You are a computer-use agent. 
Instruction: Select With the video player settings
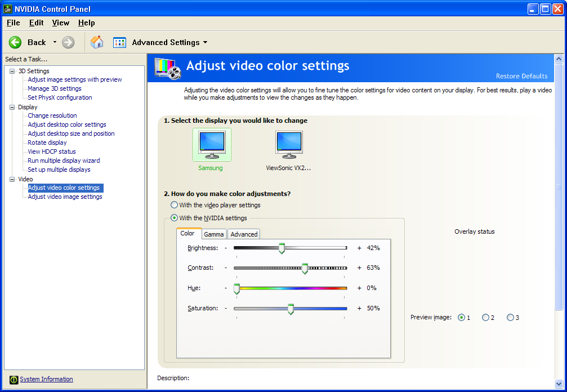[174, 205]
